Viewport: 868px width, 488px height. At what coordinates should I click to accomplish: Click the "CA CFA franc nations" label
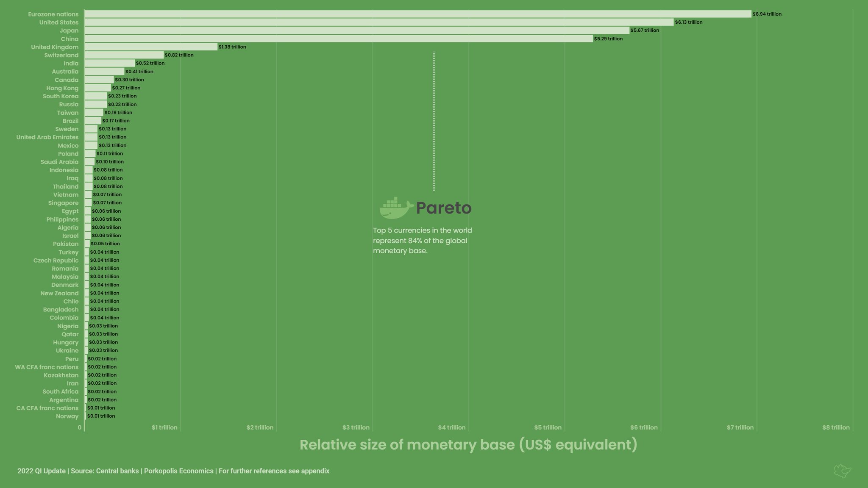[47, 408]
